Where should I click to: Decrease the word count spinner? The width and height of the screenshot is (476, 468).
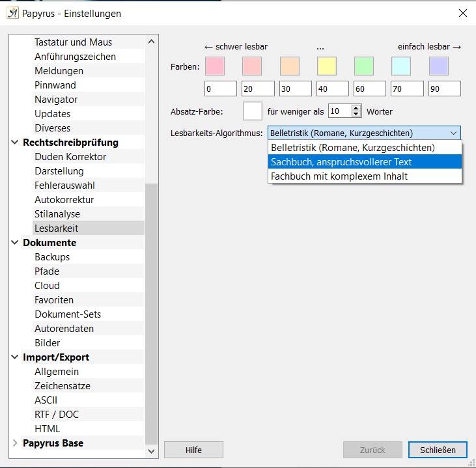click(x=356, y=114)
